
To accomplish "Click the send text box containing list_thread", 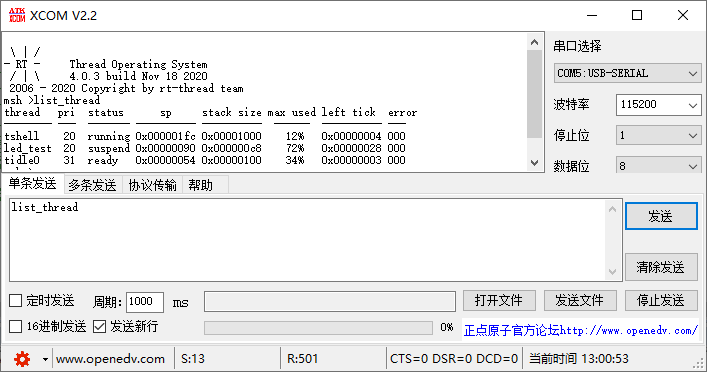I will pos(307,240).
